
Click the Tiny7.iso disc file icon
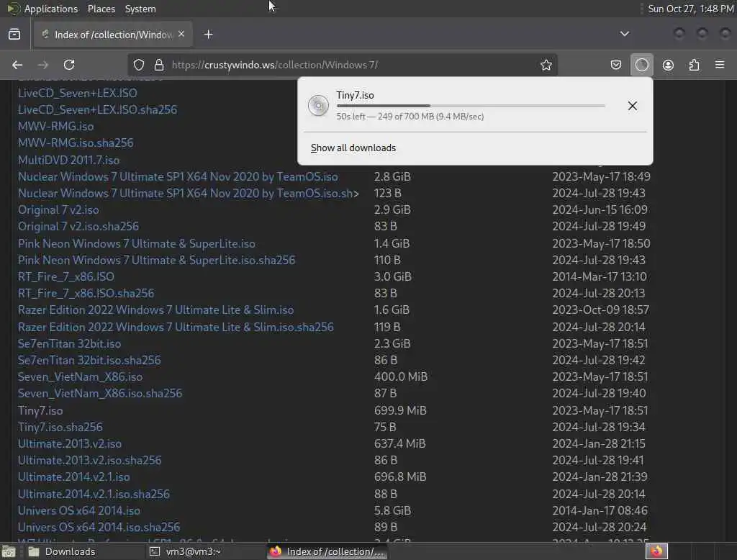click(x=318, y=105)
